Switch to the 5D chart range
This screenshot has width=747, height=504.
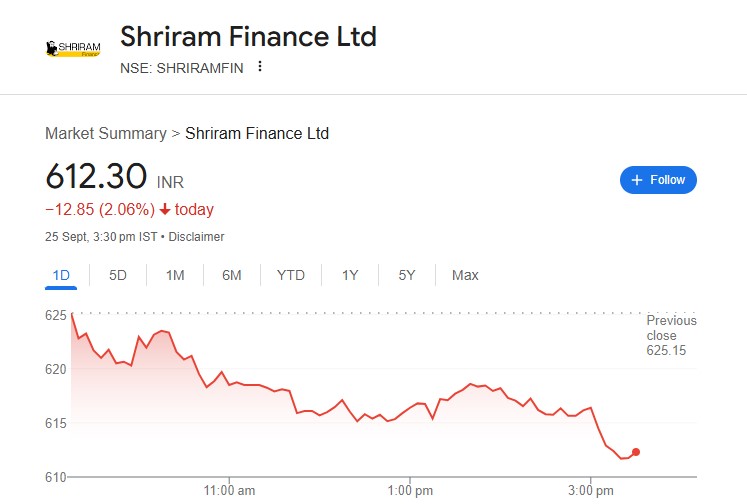(117, 275)
